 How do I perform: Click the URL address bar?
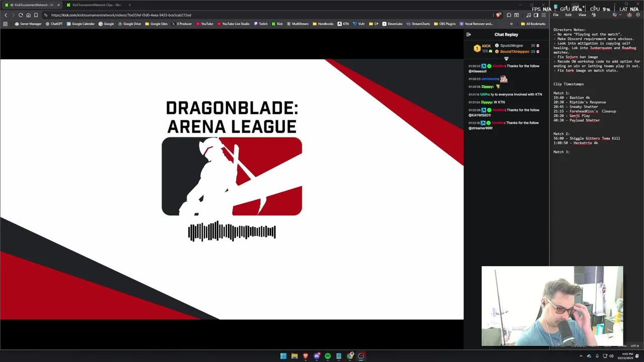click(x=267, y=15)
